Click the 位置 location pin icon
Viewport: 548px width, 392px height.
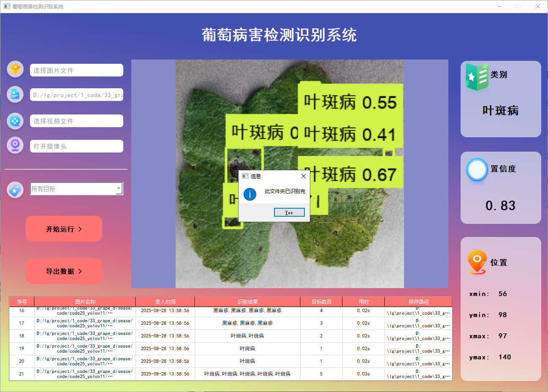(477, 262)
